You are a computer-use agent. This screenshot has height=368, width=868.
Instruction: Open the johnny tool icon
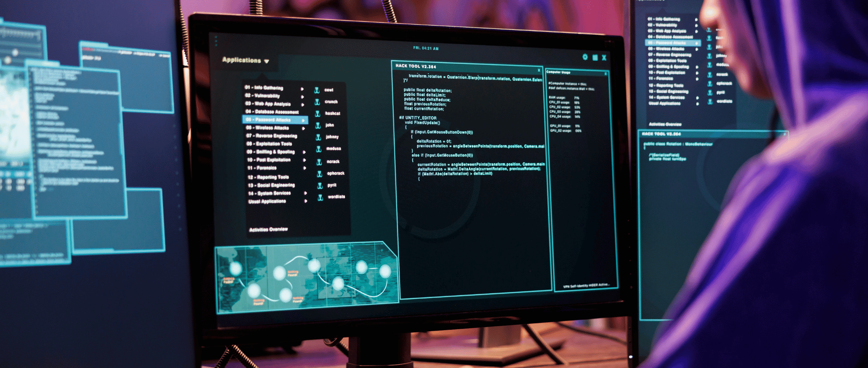point(318,137)
